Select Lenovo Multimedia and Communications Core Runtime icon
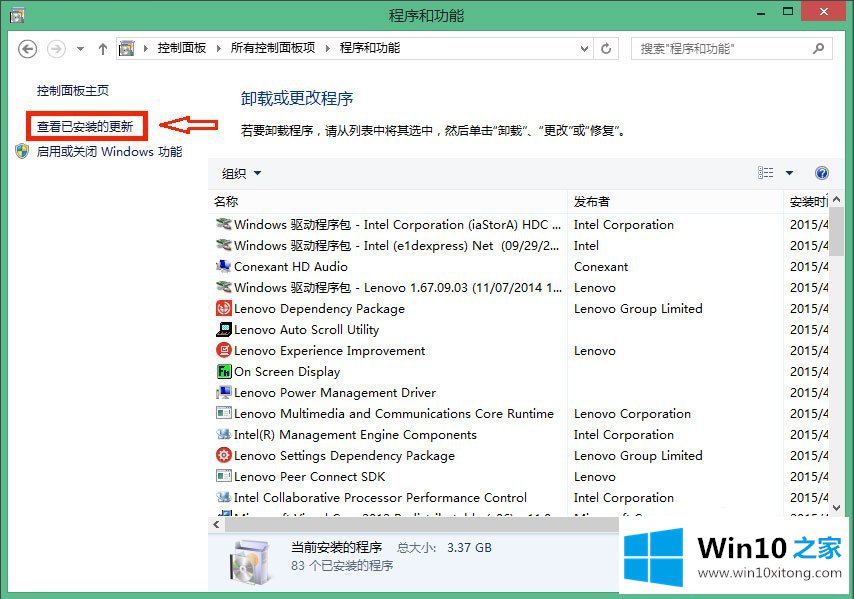This screenshot has height=599, width=854. point(223,413)
